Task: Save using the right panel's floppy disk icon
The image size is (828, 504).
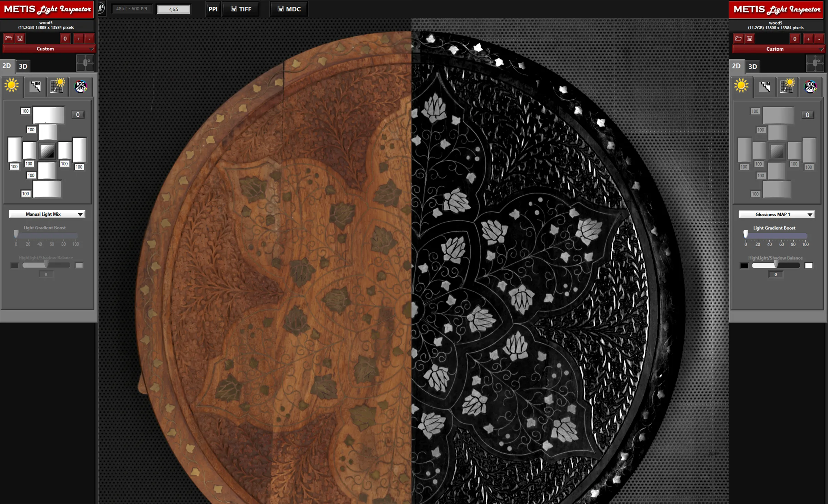Action: tap(750, 39)
